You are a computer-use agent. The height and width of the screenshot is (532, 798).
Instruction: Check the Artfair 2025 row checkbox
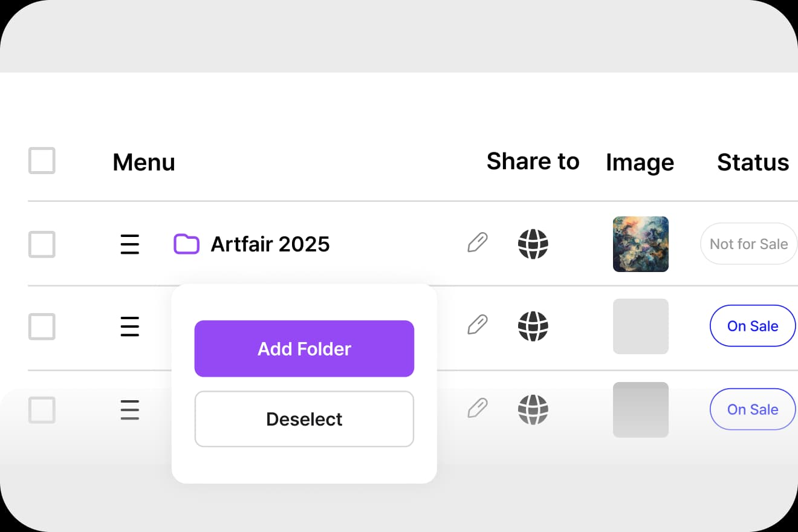tap(42, 244)
